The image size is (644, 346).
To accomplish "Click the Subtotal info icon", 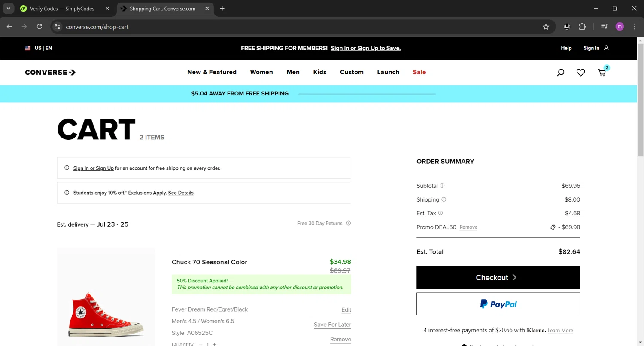I will (x=442, y=186).
